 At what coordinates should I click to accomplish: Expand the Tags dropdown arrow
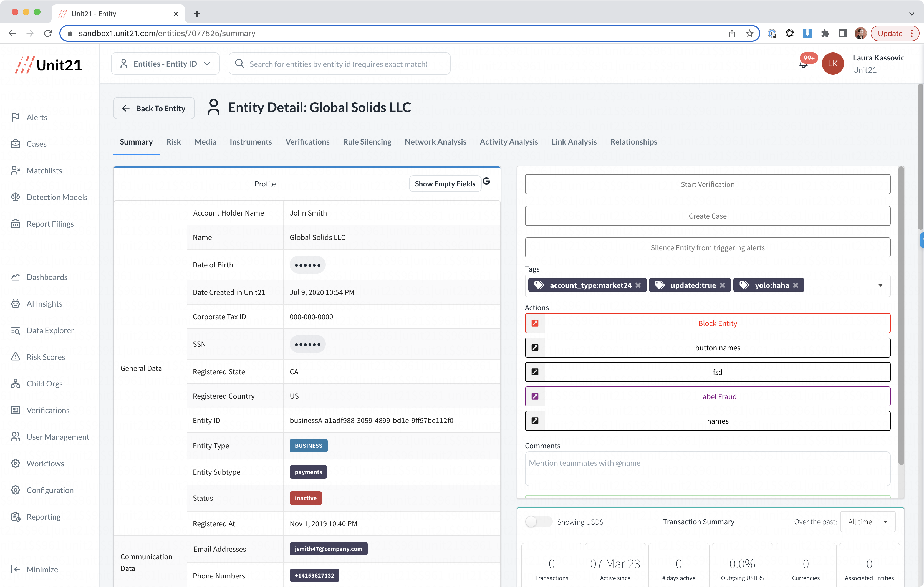(x=880, y=285)
